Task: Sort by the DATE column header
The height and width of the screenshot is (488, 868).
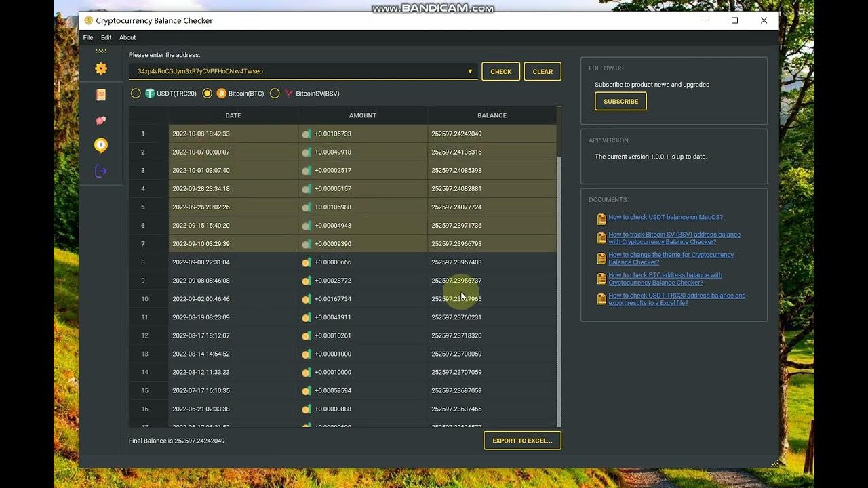Action: [233, 115]
